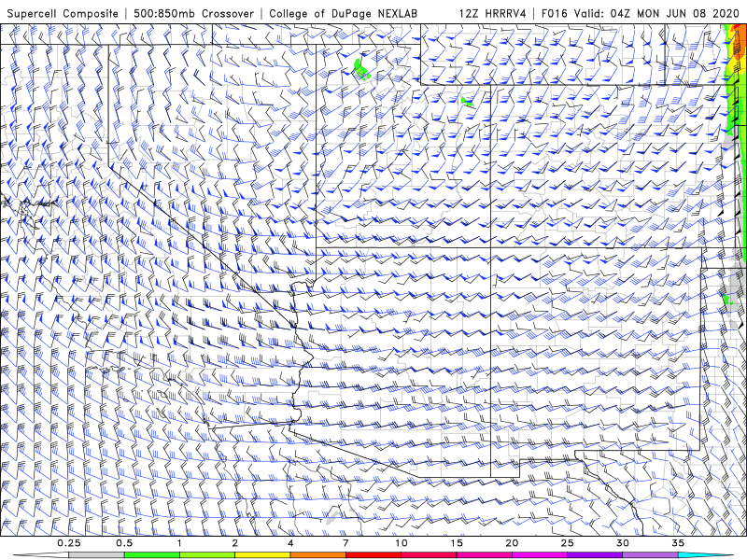Click the '30' legend value
The height and width of the screenshot is (560, 747).
click(x=622, y=543)
